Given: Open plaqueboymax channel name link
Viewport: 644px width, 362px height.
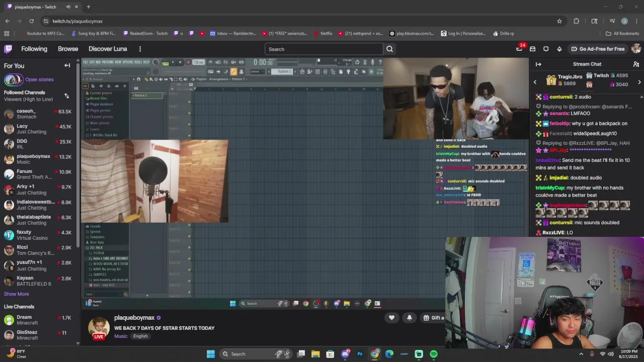Looking at the screenshot, I should pos(134,318).
